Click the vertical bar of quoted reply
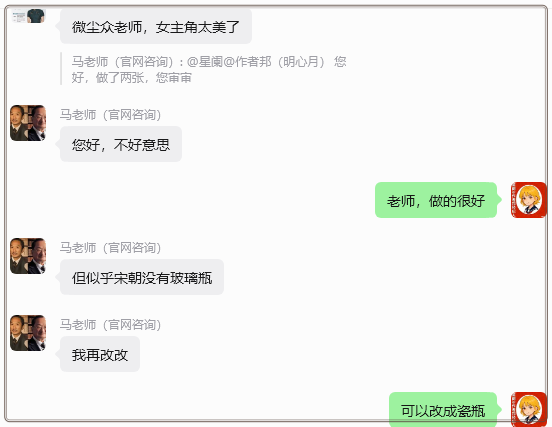 point(61,69)
